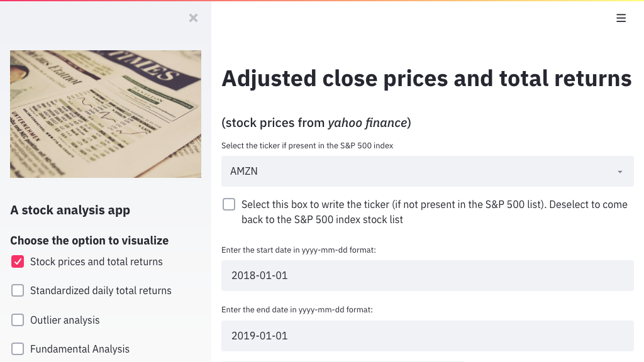
Task: Click the end date field 2019-01-01
Action: pos(427,336)
